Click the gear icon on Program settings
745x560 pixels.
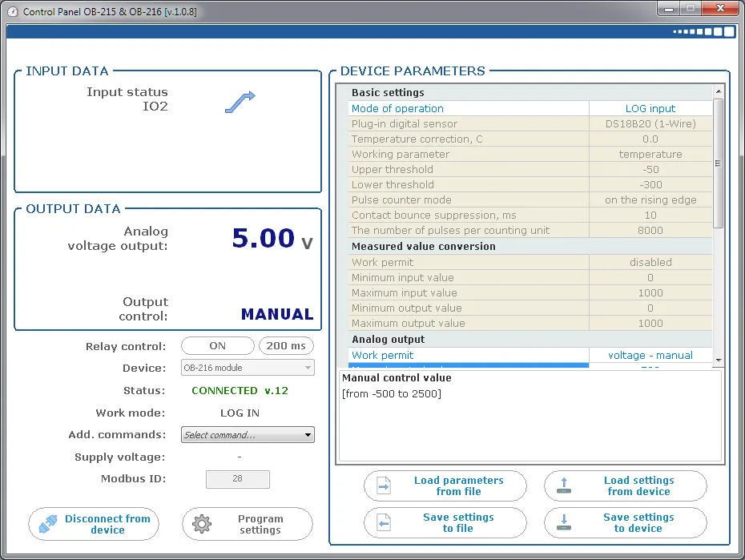click(201, 523)
